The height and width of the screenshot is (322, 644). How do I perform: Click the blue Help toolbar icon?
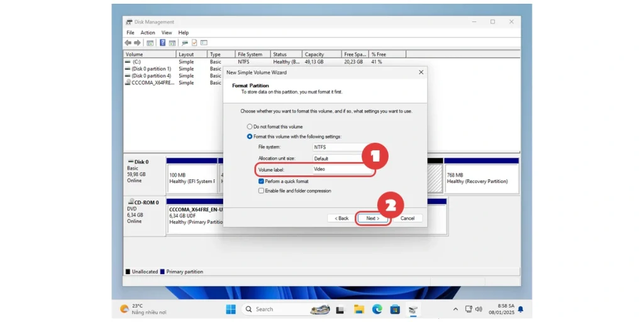[x=162, y=43]
